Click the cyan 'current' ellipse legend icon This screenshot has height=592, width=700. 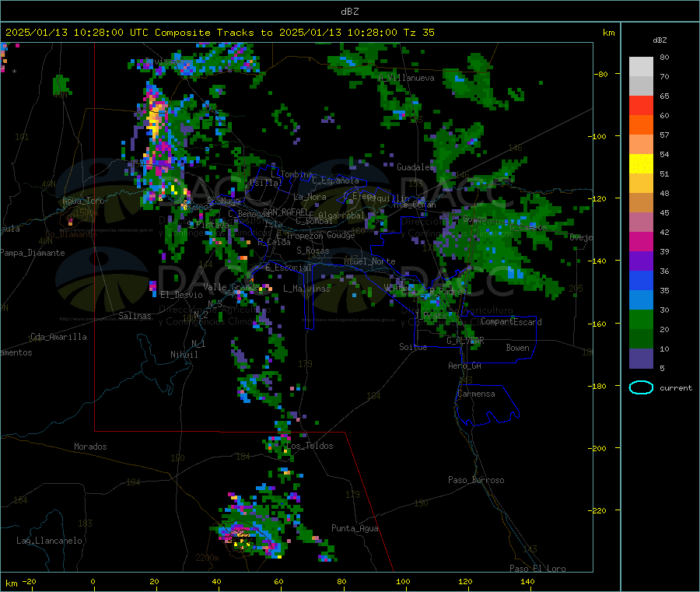pos(641,387)
